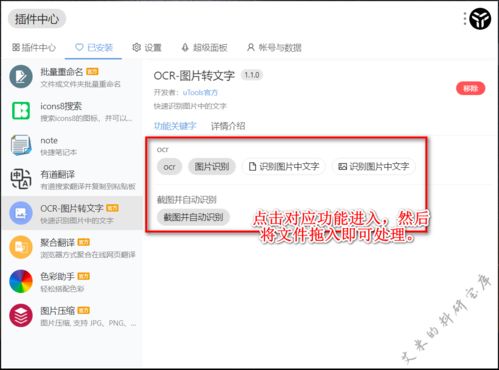Screen dimensions: 499x370
Task: Switch to the 设置 tab
Action: [147, 48]
